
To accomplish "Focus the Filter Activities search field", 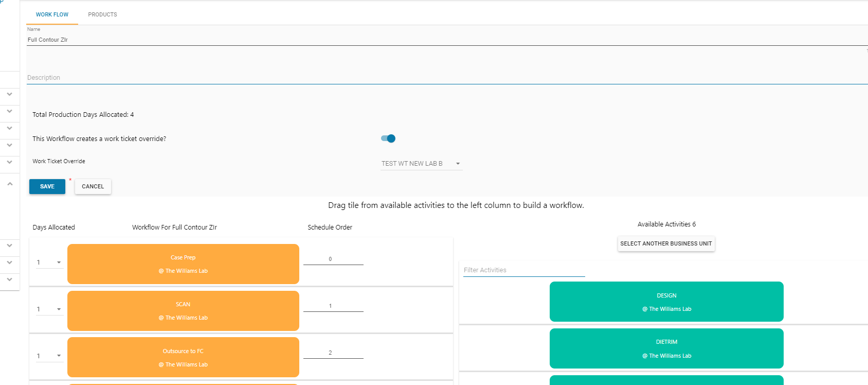I will [524, 270].
